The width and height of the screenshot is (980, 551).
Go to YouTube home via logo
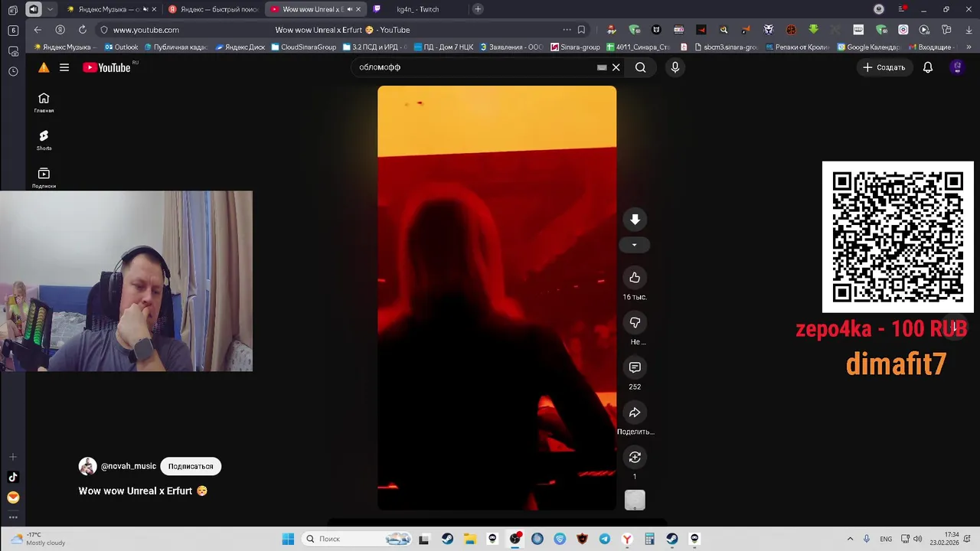coord(106,67)
